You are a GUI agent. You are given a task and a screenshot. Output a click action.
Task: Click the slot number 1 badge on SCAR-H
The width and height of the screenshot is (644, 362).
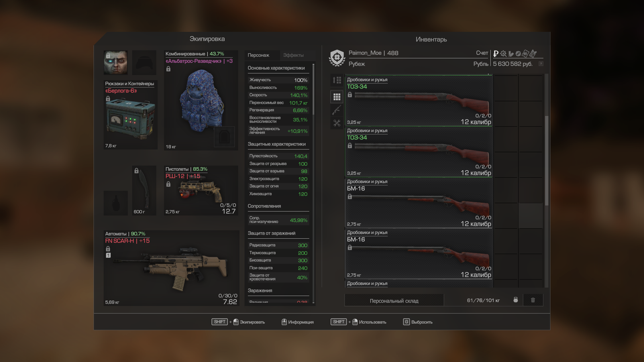pyautogui.click(x=108, y=255)
